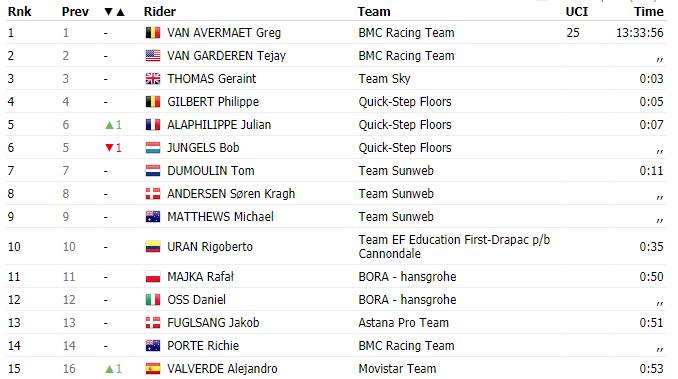This screenshot has height=379, width=678.
Task: Click the French flag beside ALAPHILIPPE Julian
Action: pos(153,125)
